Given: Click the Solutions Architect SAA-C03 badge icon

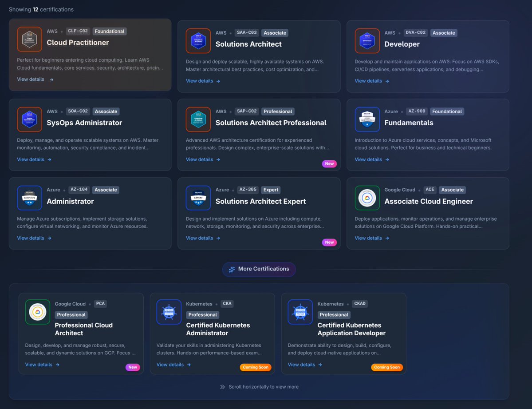Looking at the screenshot, I should click(x=198, y=41).
